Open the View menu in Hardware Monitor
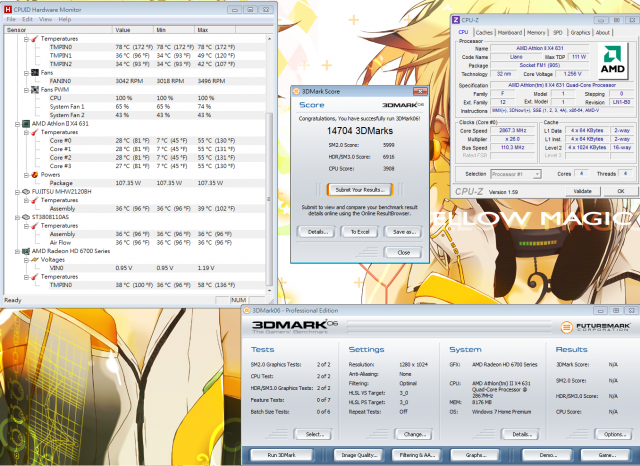 pos(45,19)
